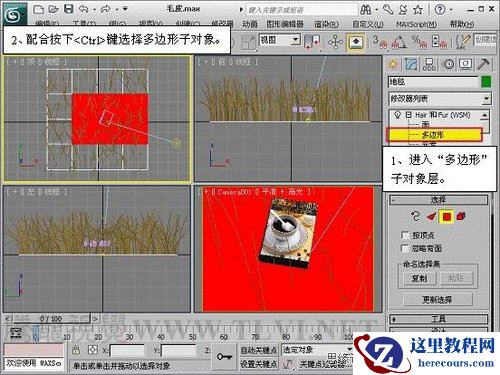Switch to the Motion panel tab
This screenshot has height=375, width=500.
[x=448, y=64]
